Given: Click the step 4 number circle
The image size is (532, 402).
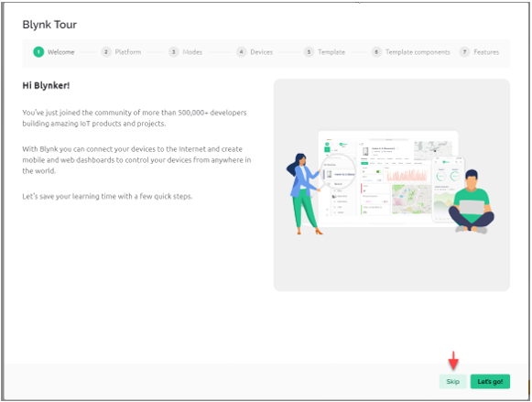Looking at the screenshot, I should coord(241,52).
